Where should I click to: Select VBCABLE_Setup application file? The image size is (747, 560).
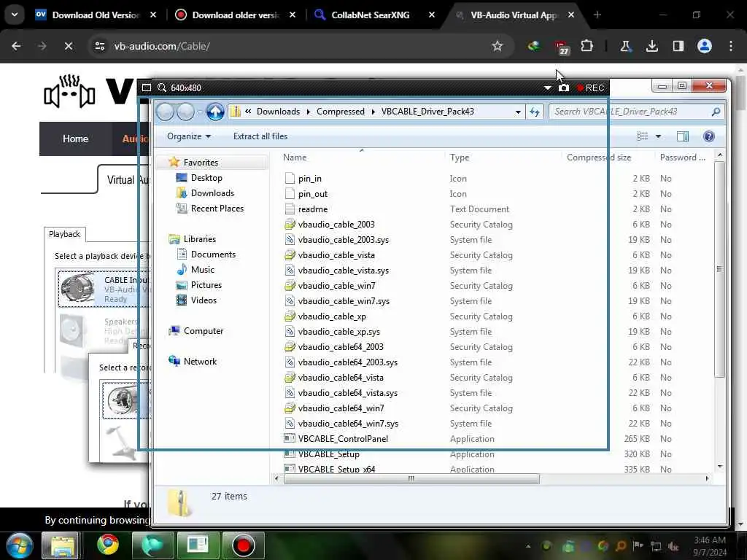329,454
